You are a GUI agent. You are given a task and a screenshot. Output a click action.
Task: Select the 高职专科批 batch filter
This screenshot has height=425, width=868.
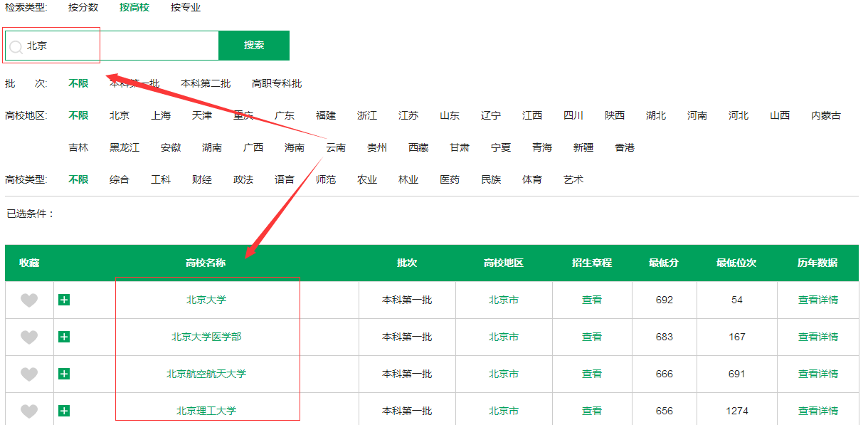coord(277,83)
